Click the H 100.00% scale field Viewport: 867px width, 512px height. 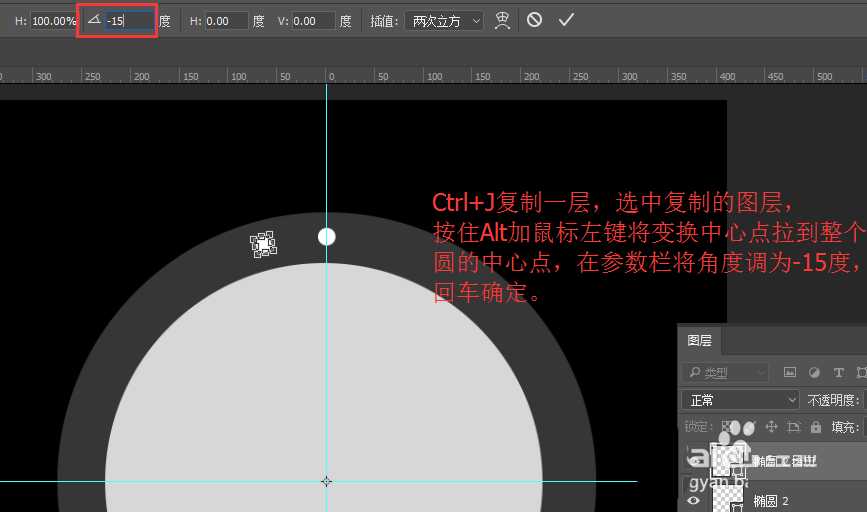click(x=54, y=21)
